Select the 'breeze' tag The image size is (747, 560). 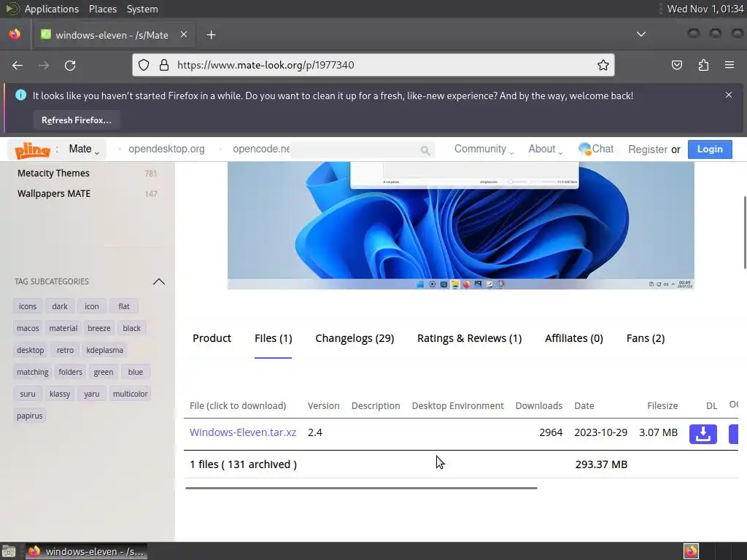pyautogui.click(x=99, y=328)
